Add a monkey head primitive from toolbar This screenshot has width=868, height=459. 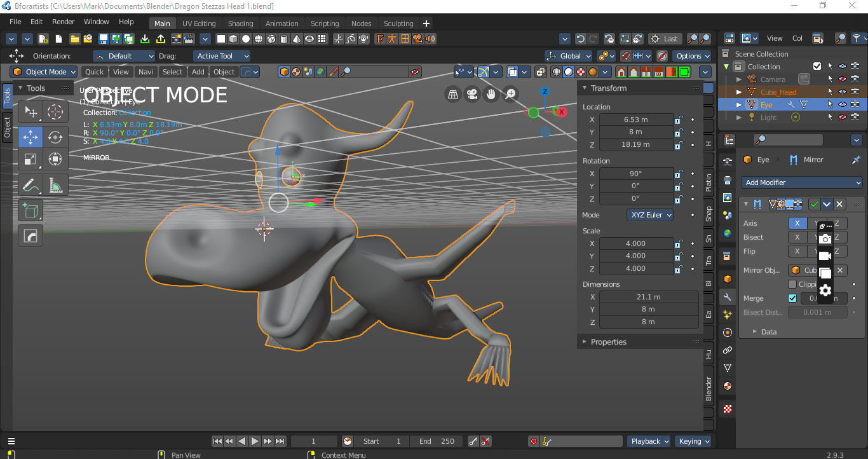364,39
